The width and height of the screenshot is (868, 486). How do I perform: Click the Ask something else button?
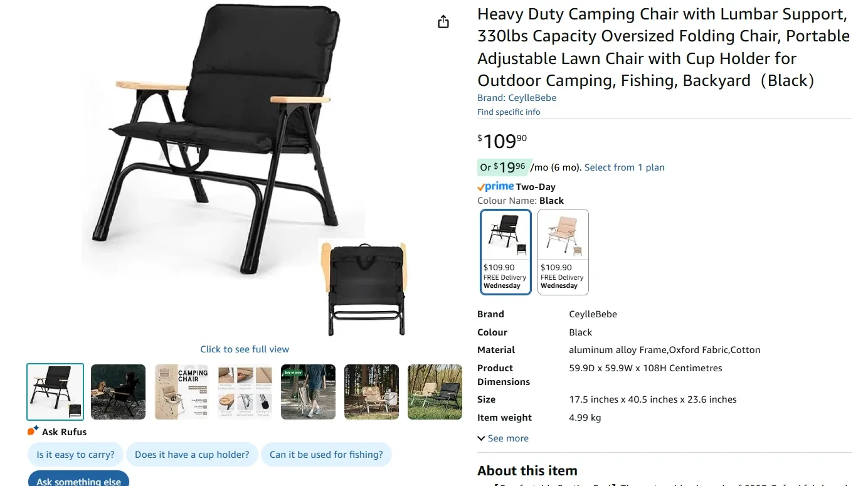coord(78,480)
